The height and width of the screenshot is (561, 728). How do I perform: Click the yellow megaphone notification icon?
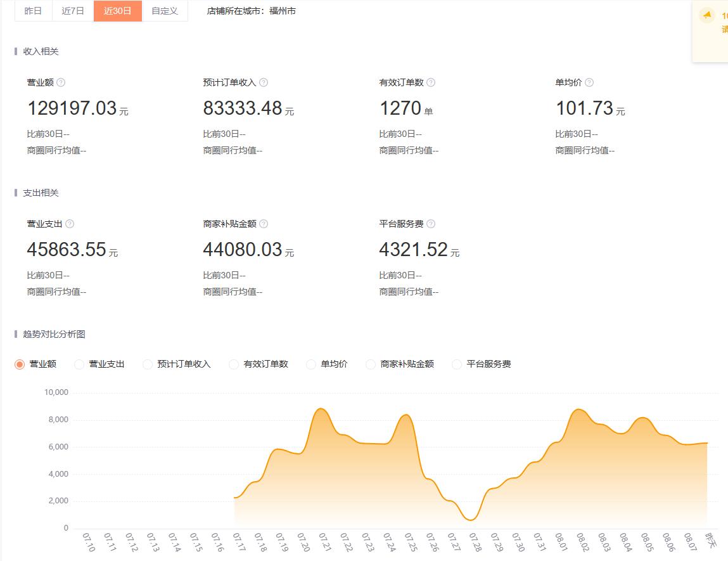[x=707, y=16]
